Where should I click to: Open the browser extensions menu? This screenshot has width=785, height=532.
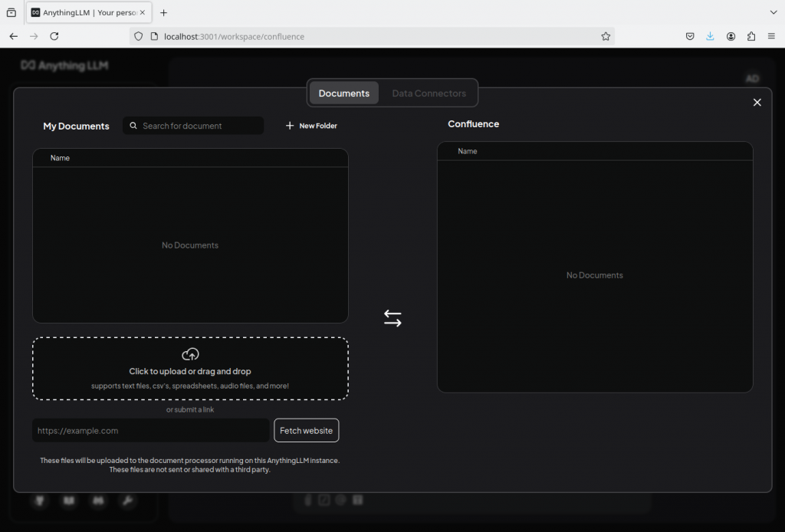(x=751, y=36)
